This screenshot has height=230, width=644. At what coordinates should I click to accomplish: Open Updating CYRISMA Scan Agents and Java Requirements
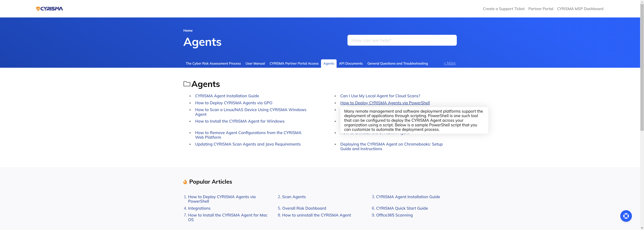247,144
